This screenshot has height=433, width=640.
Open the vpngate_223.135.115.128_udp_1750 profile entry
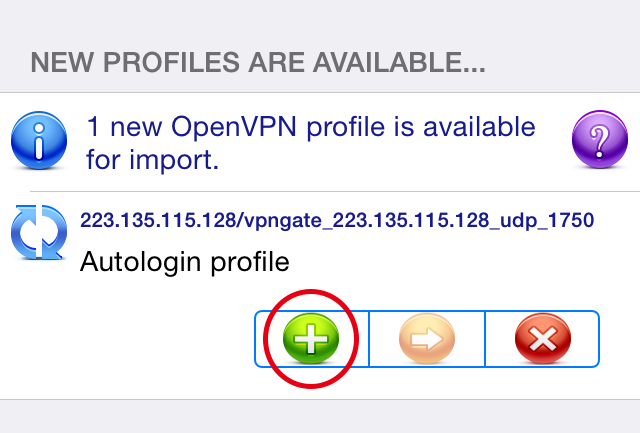click(x=337, y=220)
